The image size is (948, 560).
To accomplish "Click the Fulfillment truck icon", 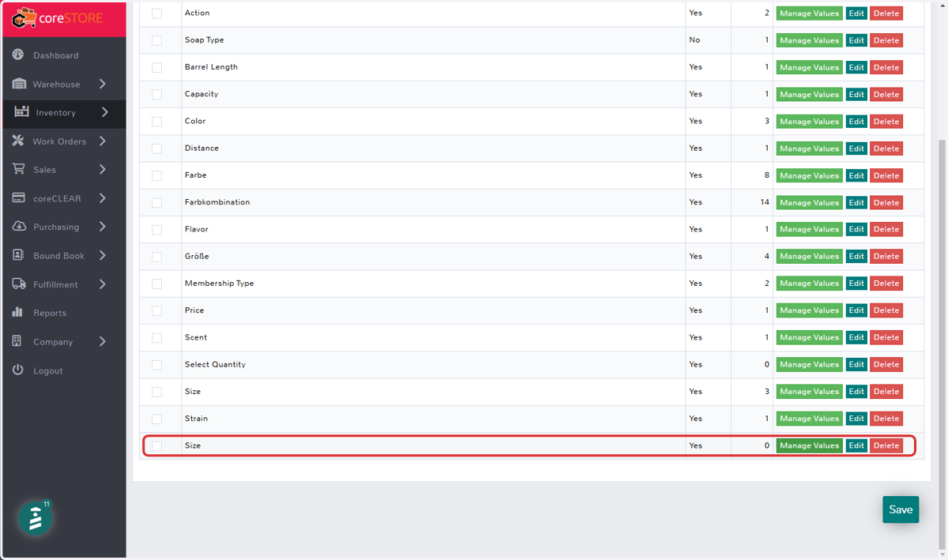I will tap(19, 284).
